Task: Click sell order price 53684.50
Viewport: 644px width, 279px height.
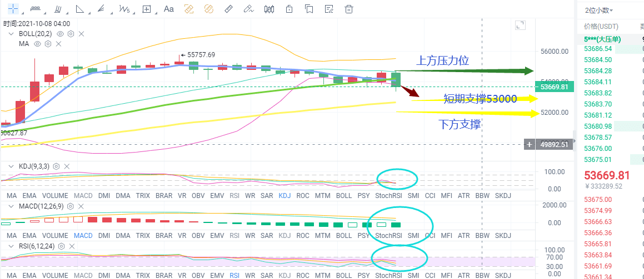Action: (598, 60)
